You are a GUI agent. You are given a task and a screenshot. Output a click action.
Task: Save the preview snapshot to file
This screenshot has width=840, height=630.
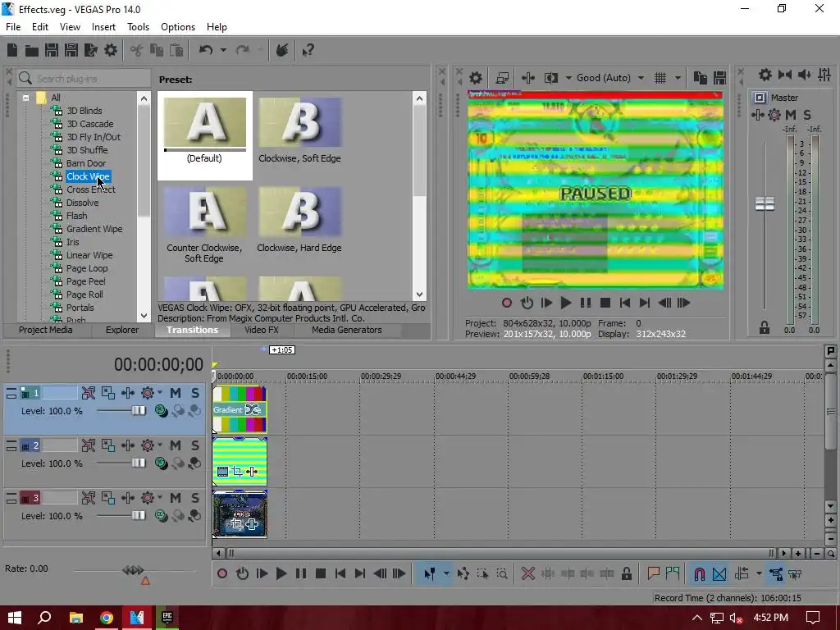(719, 78)
